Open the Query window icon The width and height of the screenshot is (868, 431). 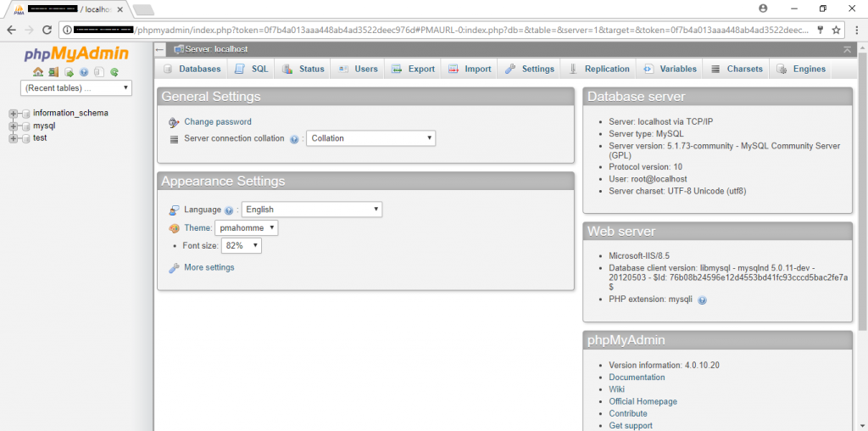pyautogui.click(x=69, y=72)
